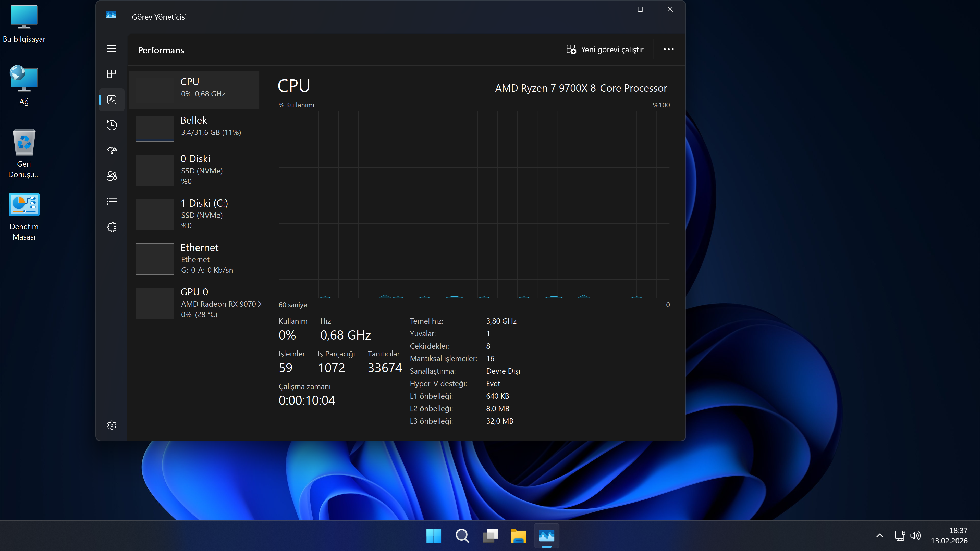This screenshot has height=551, width=980.
Task: Click the L1 önbelleği 640 KB value
Action: click(497, 396)
